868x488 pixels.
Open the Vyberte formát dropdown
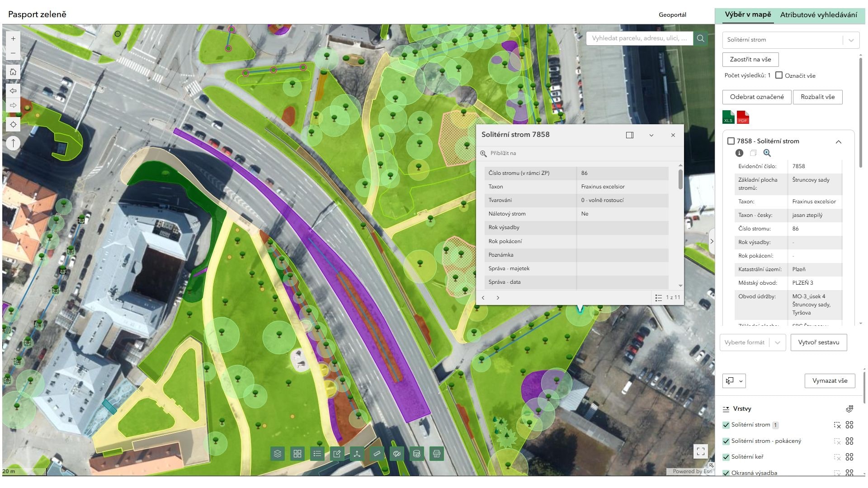(x=753, y=343)
